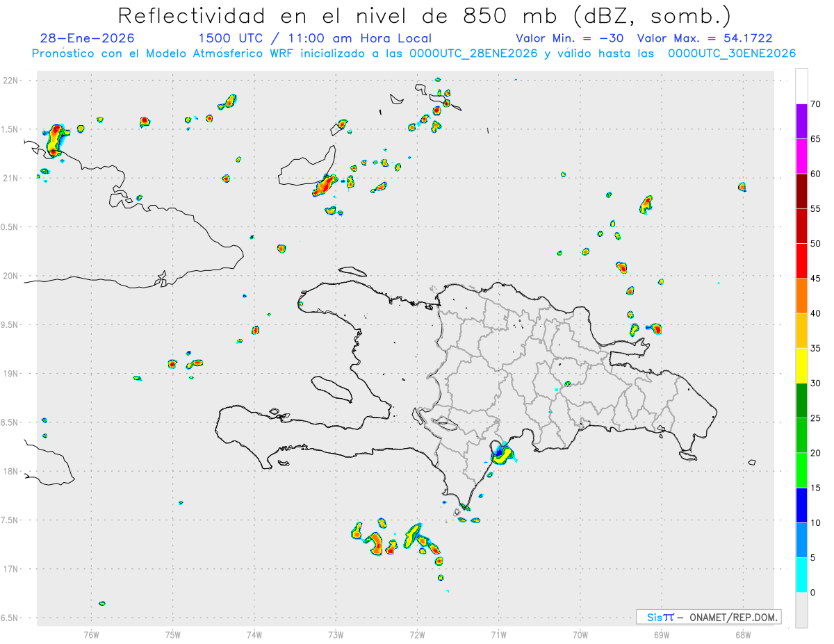Pick the magenta 60-65 dBZ colorbar segment
834x644 pixels.
point(802,156)
